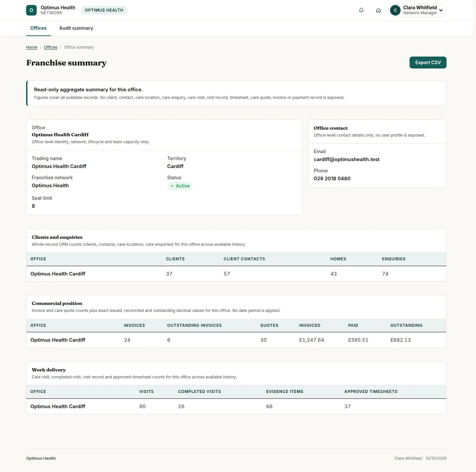Click the Optimus Health logo square
The height and width of the screenshot is (472, 476).
tap(31, 10)
